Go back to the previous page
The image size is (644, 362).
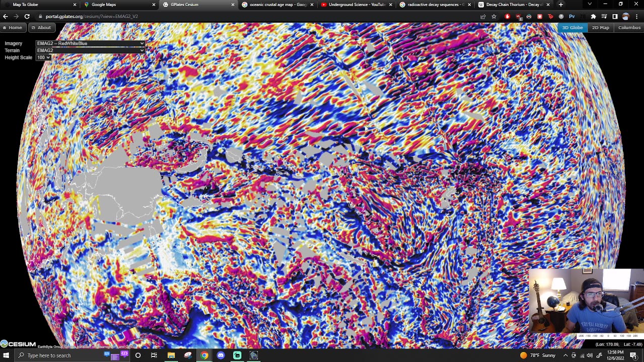coord(6,17)
